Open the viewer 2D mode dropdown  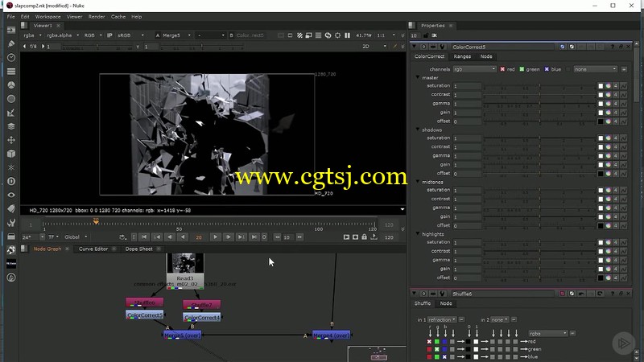coord(374,47)
